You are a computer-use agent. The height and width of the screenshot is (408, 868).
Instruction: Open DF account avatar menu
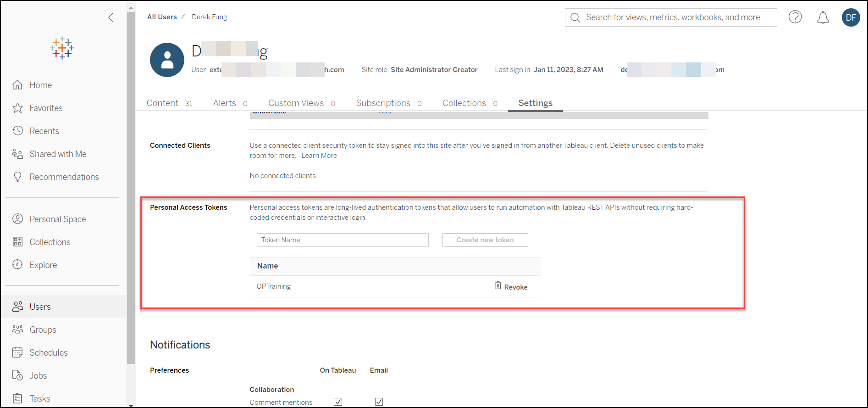click(x=851, y=17)
